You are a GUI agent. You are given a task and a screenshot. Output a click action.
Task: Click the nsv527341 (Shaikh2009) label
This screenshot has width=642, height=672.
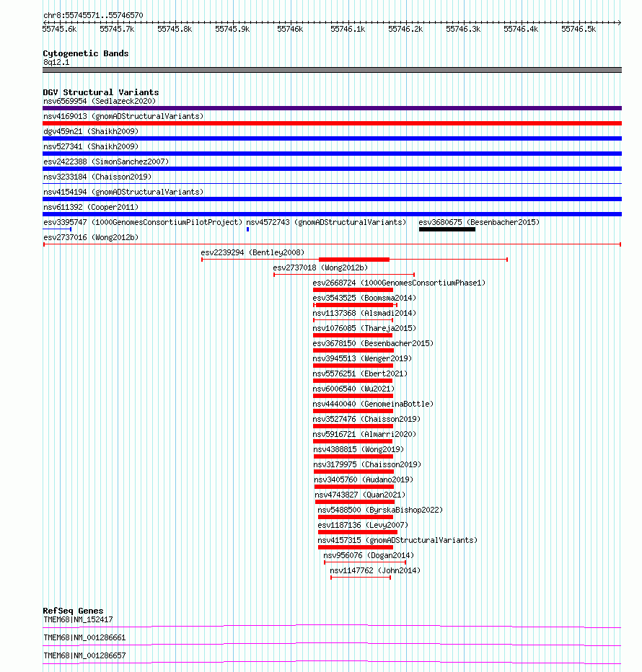coord(91,146)
